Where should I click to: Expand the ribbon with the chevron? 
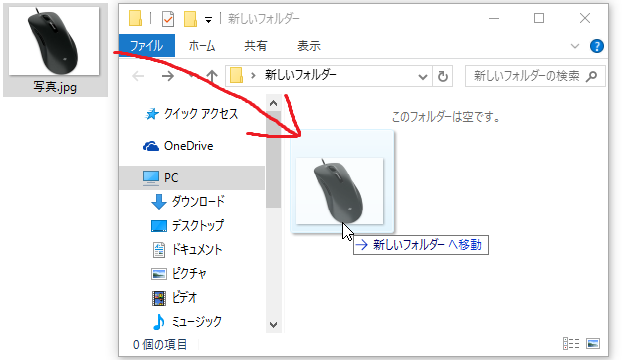[x=575, y=46]
